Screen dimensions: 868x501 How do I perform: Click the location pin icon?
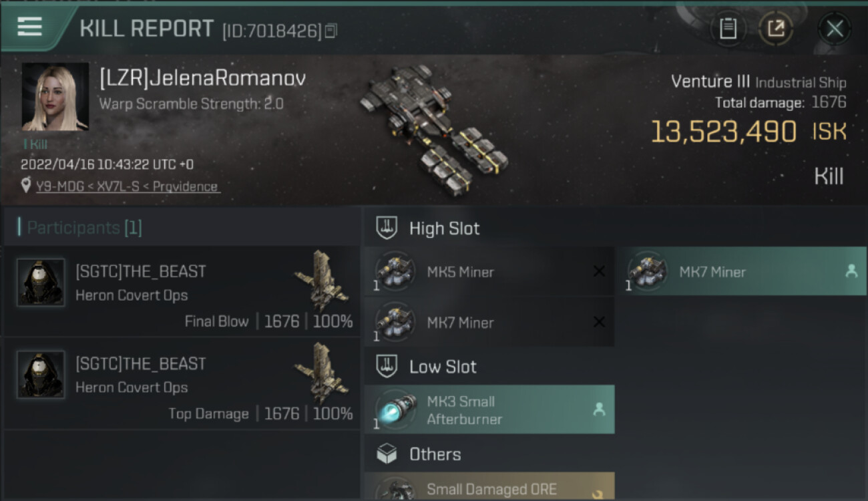(x=26, y=186)
